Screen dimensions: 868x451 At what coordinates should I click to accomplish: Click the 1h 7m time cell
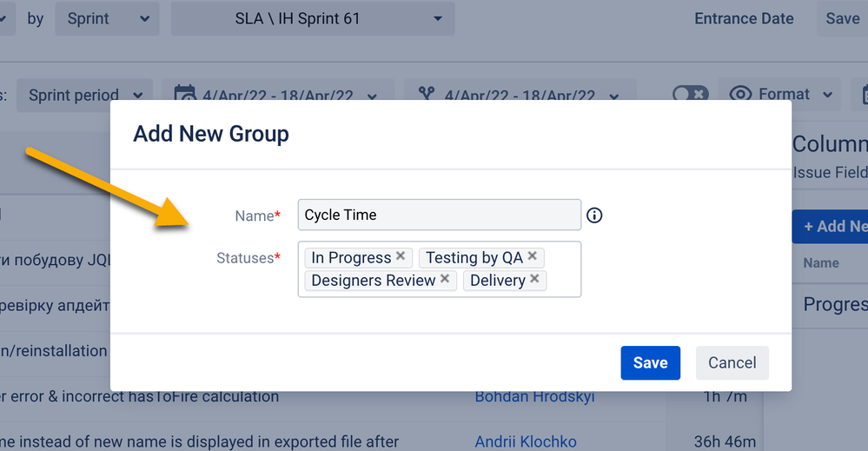726,396
